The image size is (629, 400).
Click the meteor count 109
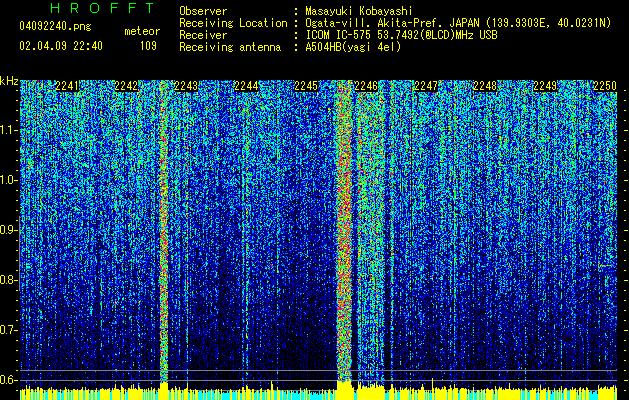148,46
